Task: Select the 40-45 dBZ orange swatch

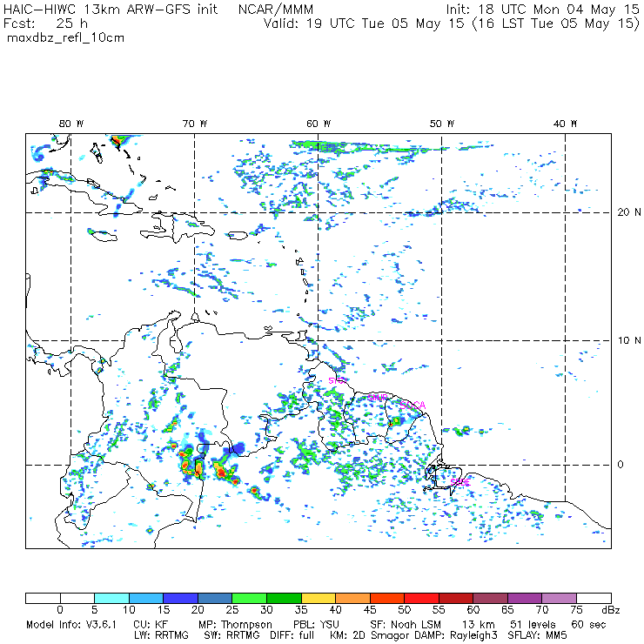Action: pos(352,598)
